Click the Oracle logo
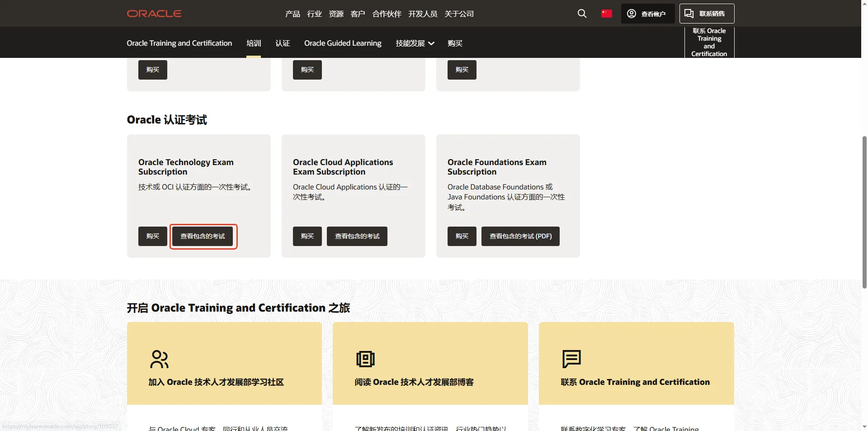This screenshot has height=431, width=868. (154, 14)
